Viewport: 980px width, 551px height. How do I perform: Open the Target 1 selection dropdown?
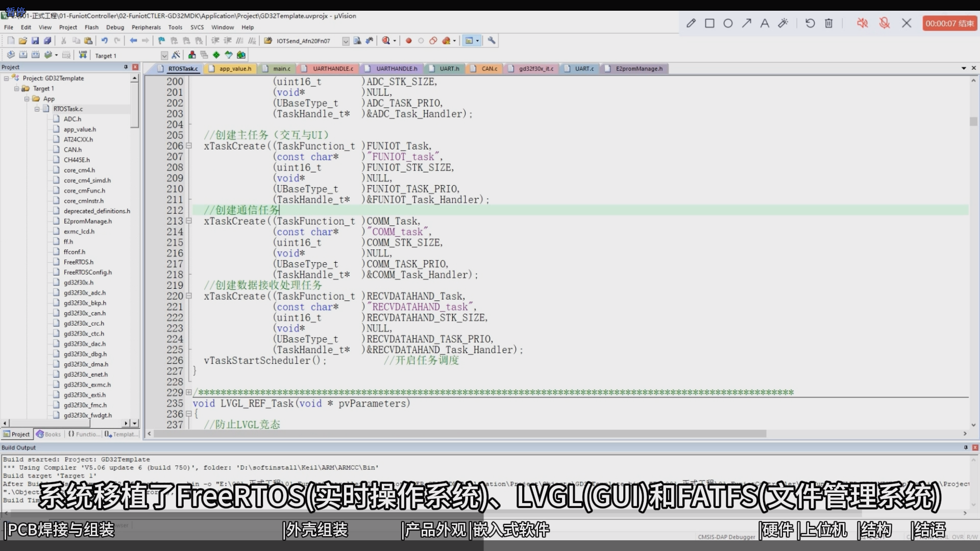click(x=164, y=56)
